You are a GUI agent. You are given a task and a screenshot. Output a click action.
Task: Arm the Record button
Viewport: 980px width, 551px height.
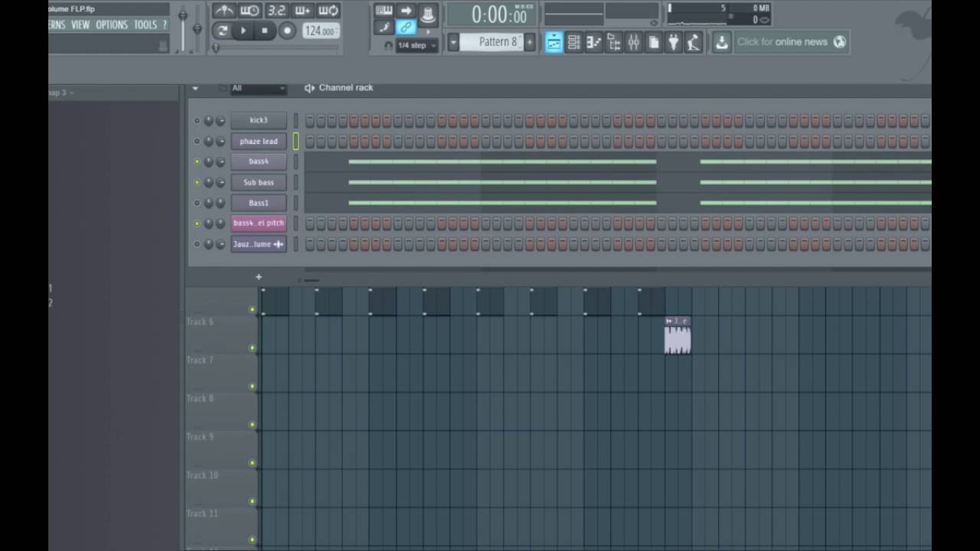tap(287, 31)
